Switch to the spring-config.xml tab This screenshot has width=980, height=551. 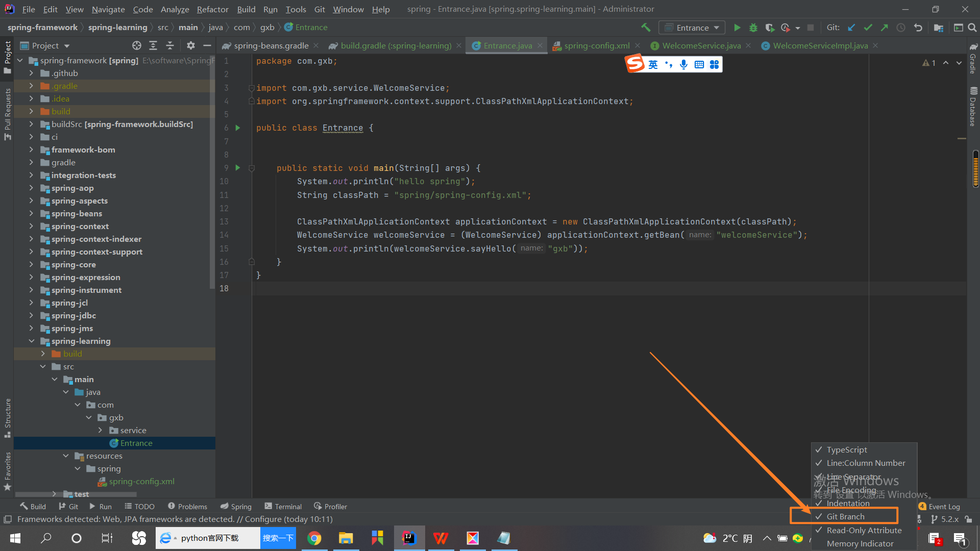tap(597, 46)
